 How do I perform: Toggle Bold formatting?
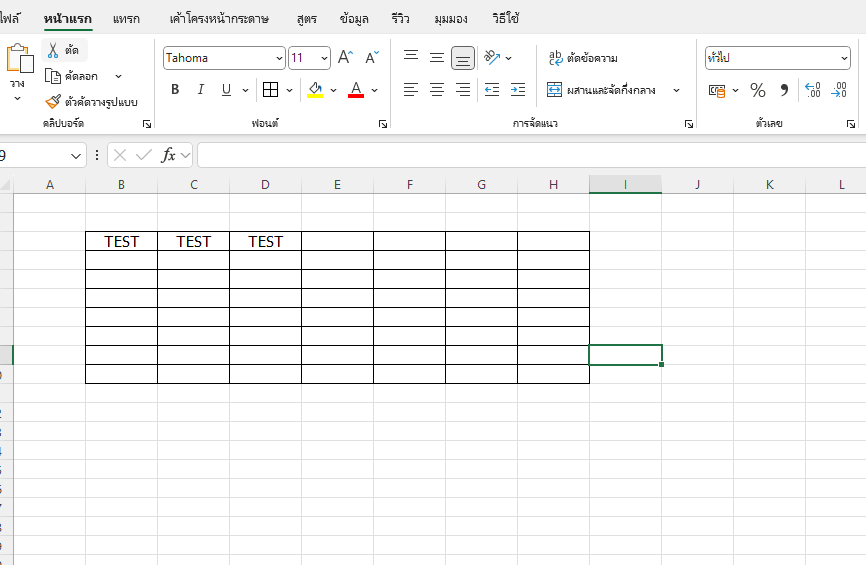click(175, 89)
